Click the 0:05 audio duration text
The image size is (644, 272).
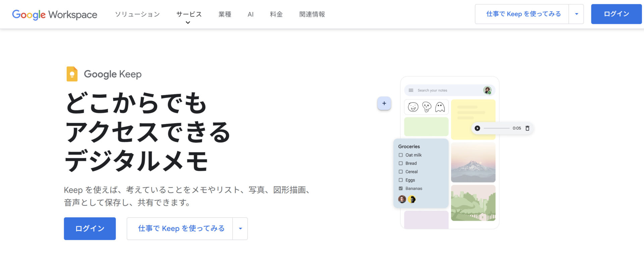517,128
